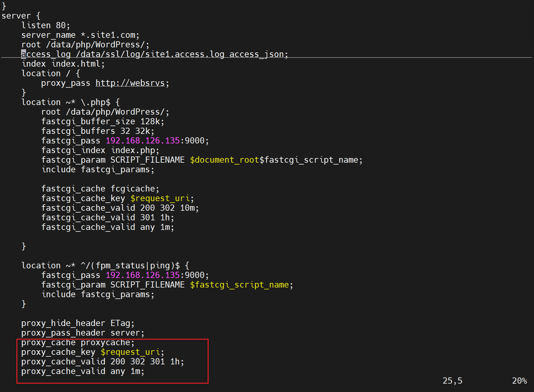
Task: Click the 25,5 cursor position indicator
Action: click(x=452, y=381)
